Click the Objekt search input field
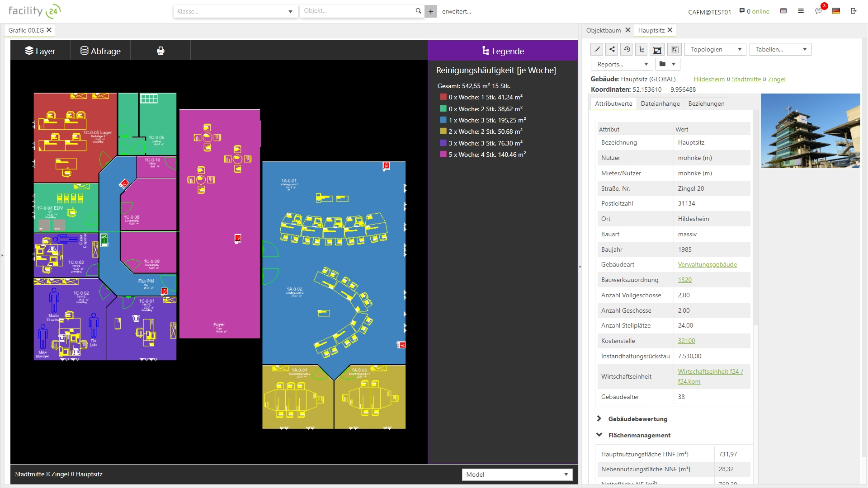Screen dimensions: 868x488 coord(357,11)
